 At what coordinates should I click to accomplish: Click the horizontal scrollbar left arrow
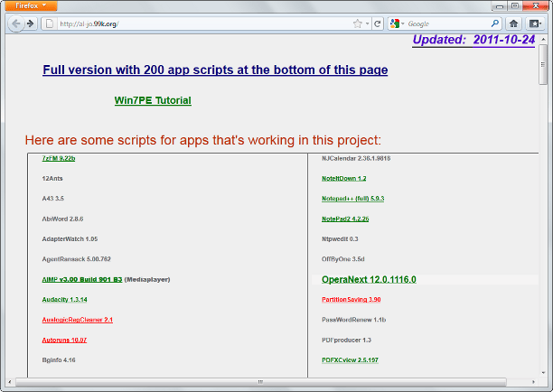click(x=10, y=382)
